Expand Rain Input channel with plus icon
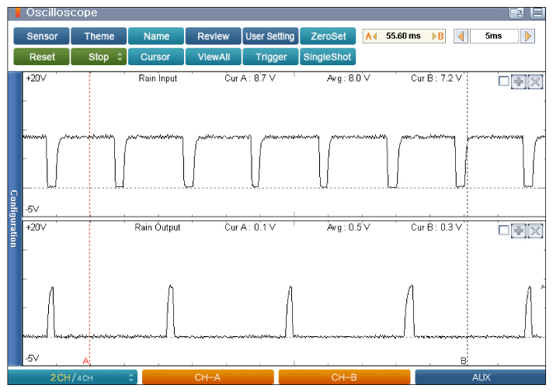 coord(519,82)
